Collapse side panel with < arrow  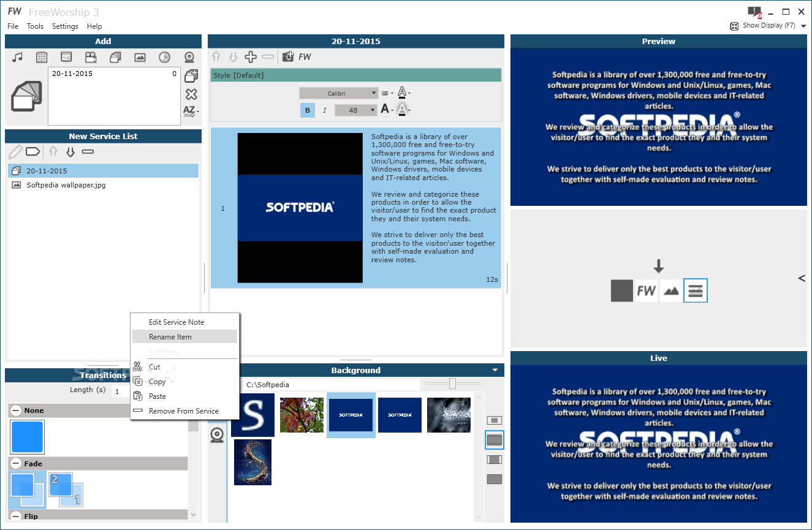coord(802,278)
